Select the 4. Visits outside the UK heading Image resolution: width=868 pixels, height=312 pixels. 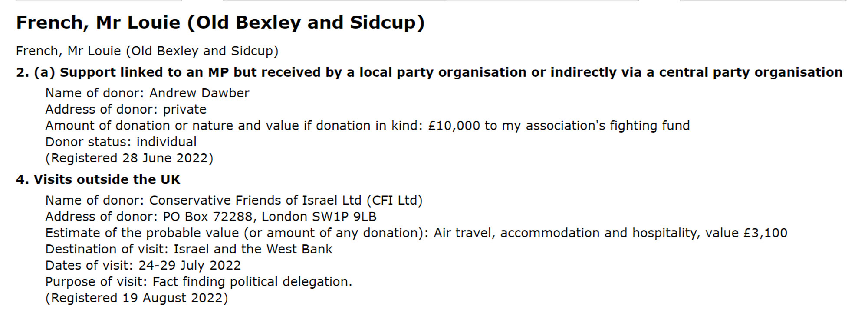pyautogui.click(x=98, y=179)
